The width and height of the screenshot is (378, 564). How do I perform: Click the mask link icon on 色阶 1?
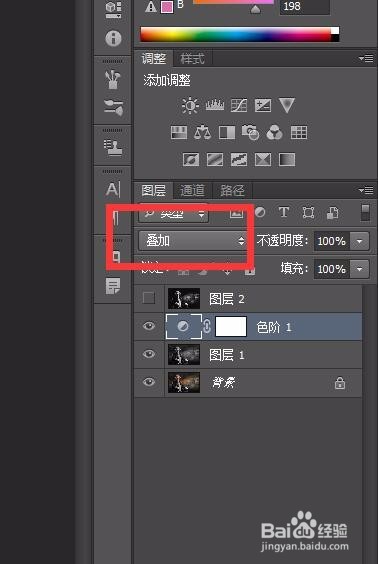tap(207, 326)
